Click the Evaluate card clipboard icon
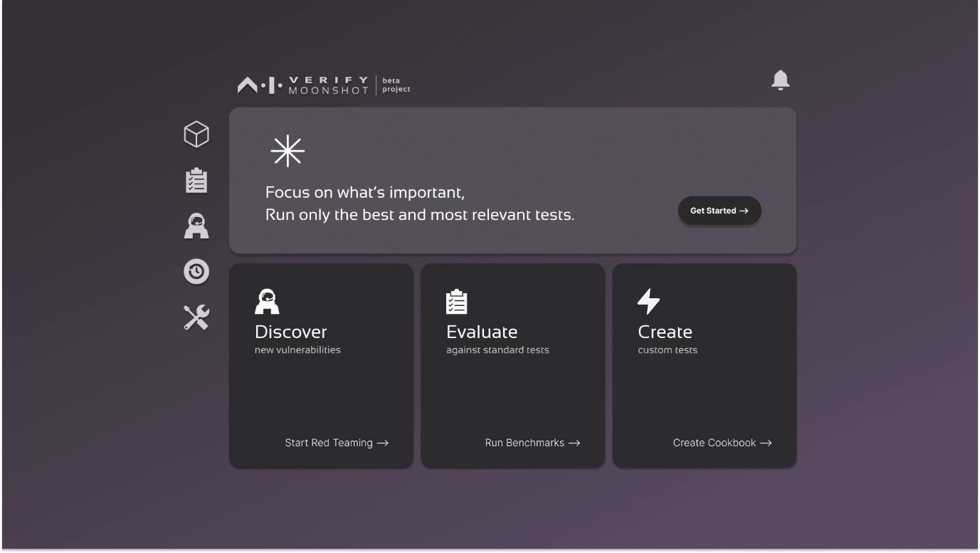The width and height of the screenshot is (980, 553). [x=457, y=302]
